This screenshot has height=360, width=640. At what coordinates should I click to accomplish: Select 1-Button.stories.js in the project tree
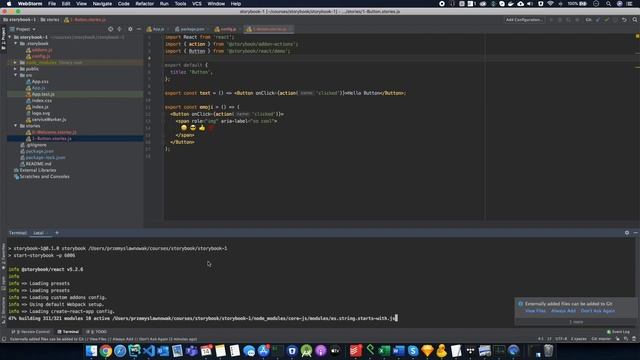point(51,139)
